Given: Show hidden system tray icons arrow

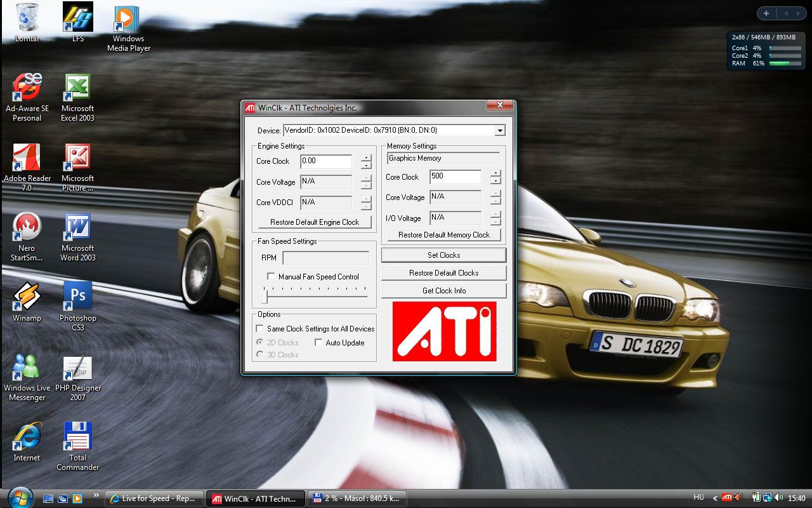Looking at the screenshot, I should [x=716, y=498].
